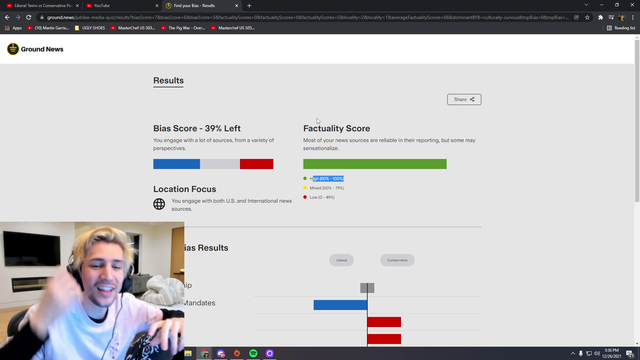640x360 pixels.
Task: Open the share-page icon in address bar
Action: [x=576, y=18]
